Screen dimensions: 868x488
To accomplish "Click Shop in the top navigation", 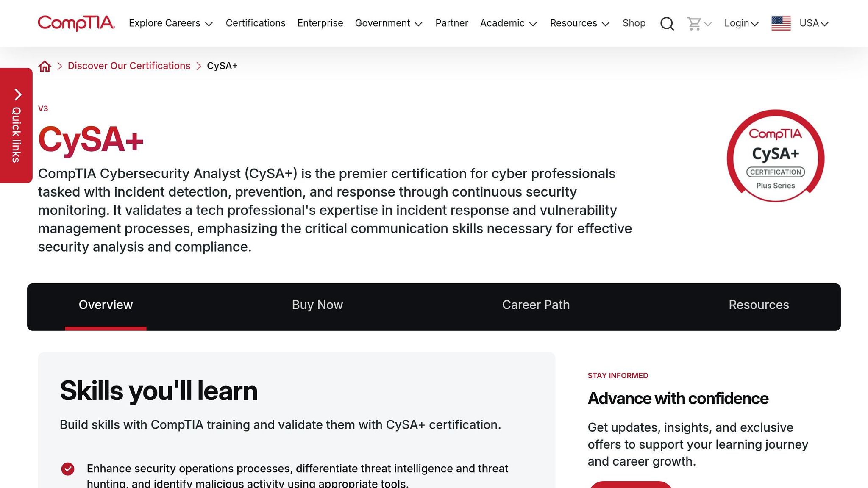I will click(634, 23).
